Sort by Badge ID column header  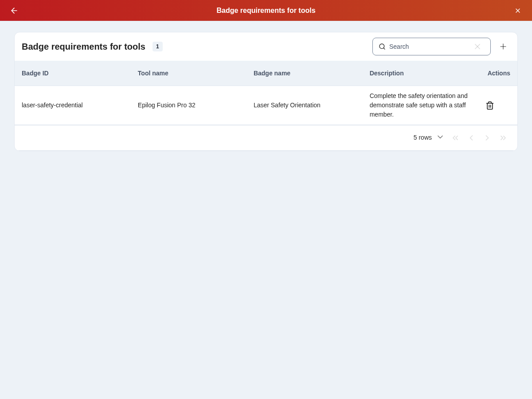point(35,73)
